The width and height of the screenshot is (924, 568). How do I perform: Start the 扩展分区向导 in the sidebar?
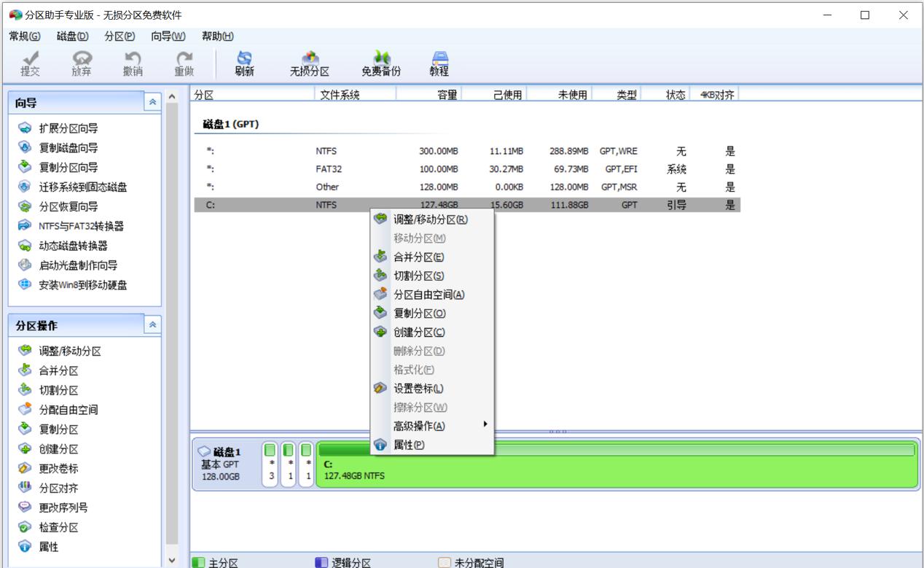[58, 128]
